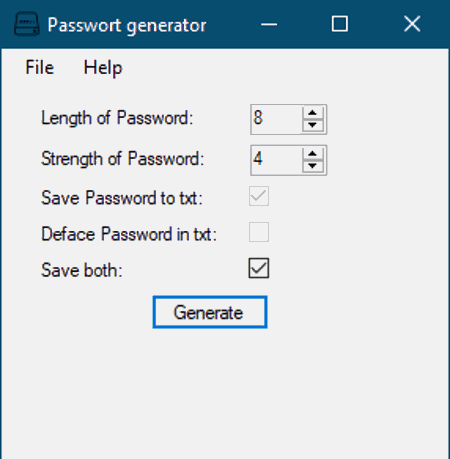Screen dimensions: 450x459
Task: Increase password strength with up arrow
Action: tap(313, 153)
